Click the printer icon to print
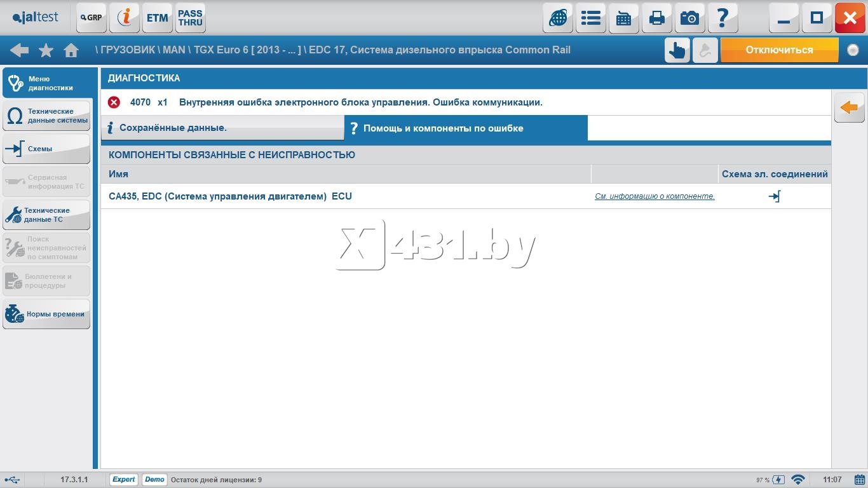The height and width of the screenshot is (488, 868). tap(657, 18)
